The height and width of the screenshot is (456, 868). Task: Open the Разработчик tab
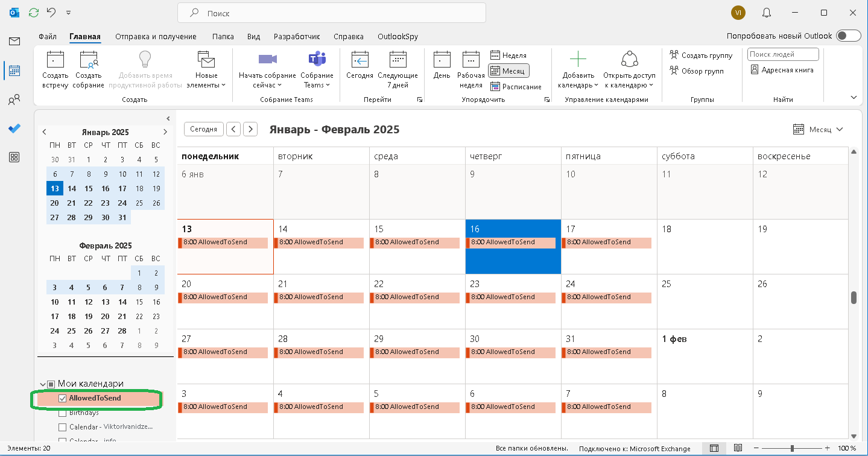pyautogui.click(x=297, y=36)
